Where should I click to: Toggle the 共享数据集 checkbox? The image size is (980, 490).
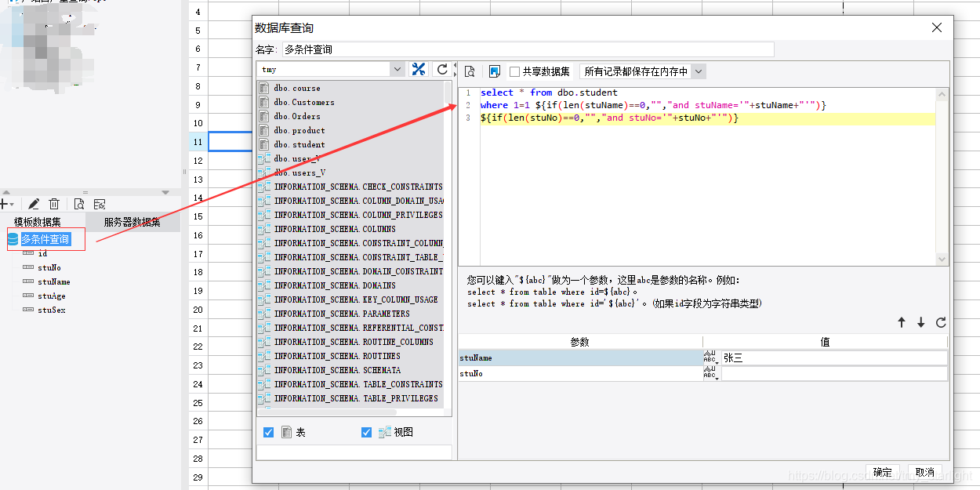point(514,71)
